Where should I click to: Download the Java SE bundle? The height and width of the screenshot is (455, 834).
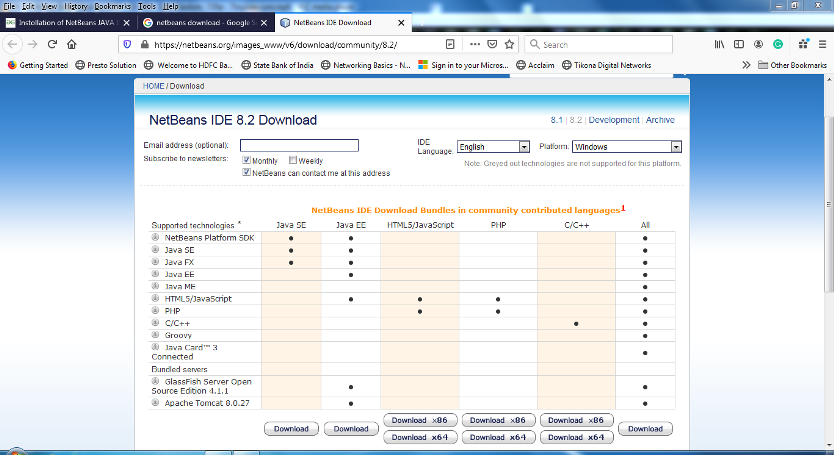[291, 429]
